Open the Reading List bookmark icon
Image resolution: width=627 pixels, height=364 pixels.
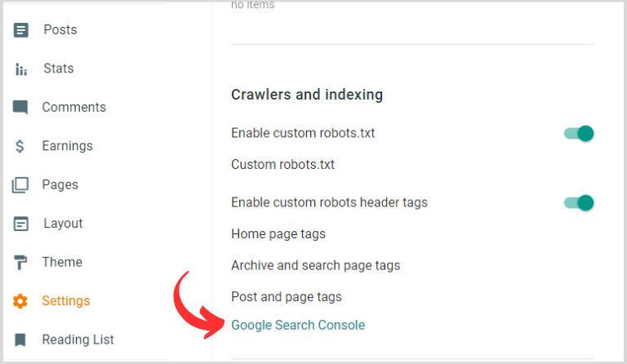click(20, 340)
